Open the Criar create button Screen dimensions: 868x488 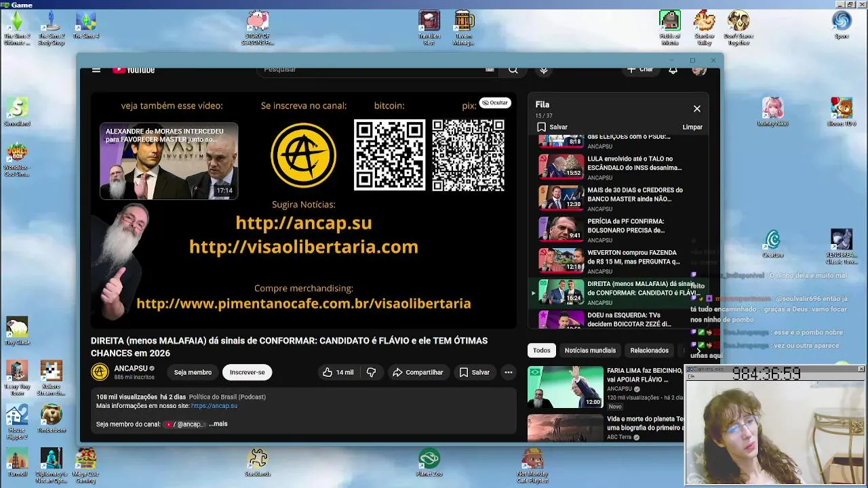tap(640, 69)
